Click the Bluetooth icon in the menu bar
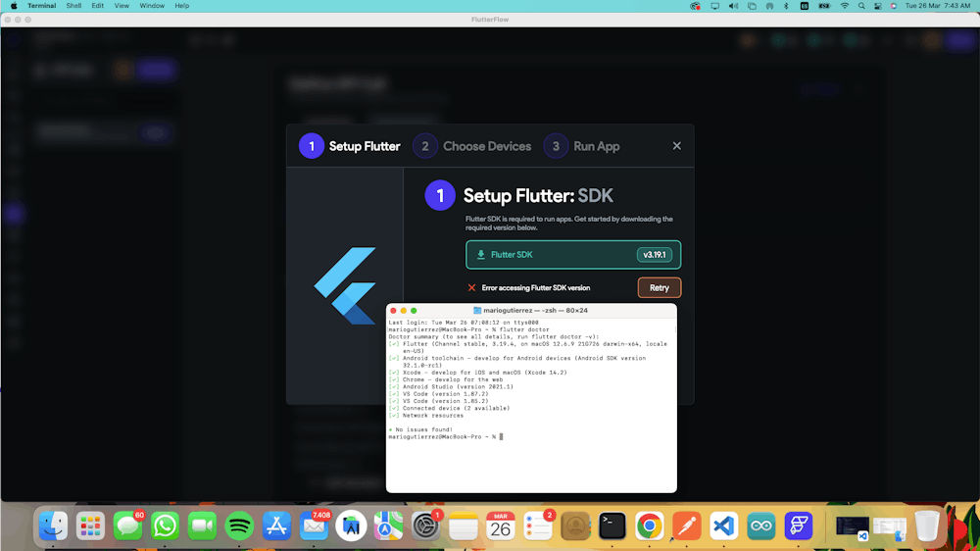 click(786, 6)
